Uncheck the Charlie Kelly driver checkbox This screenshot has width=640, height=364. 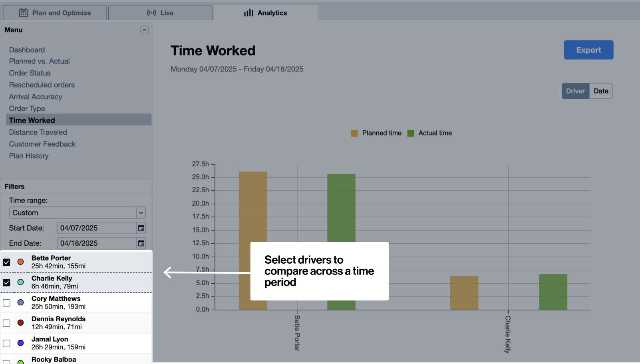(x=6, y=282)
